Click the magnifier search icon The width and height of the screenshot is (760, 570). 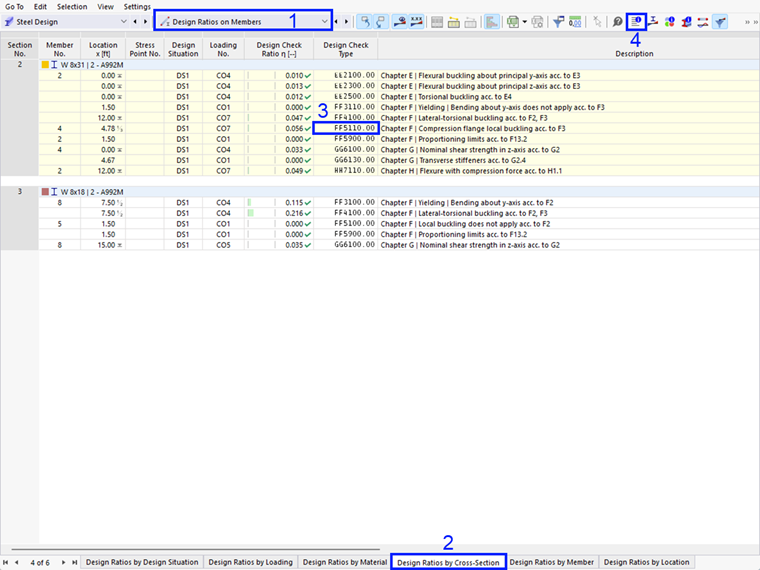617,22
